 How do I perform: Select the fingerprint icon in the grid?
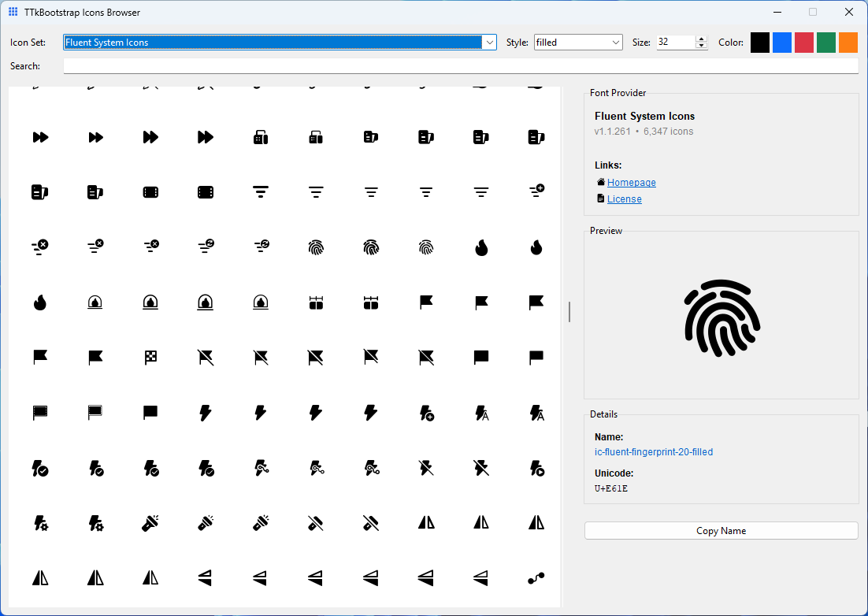coord(316,247)
